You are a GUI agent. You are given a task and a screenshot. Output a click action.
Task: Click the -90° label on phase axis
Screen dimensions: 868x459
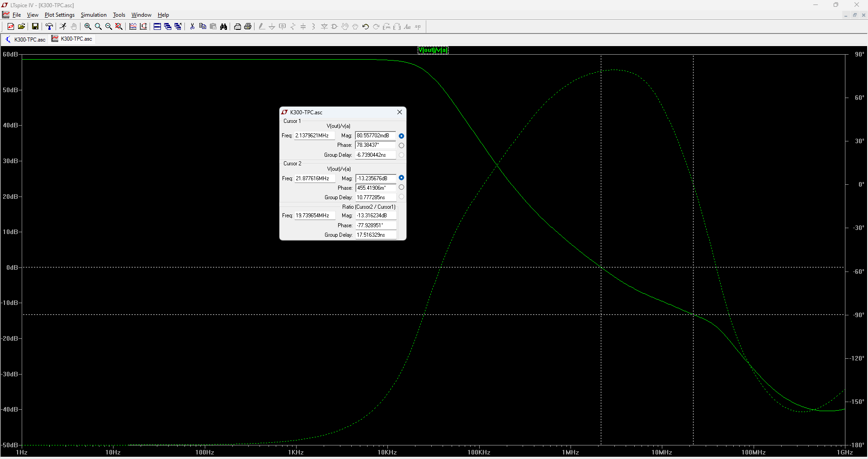(x=859, y=315)
